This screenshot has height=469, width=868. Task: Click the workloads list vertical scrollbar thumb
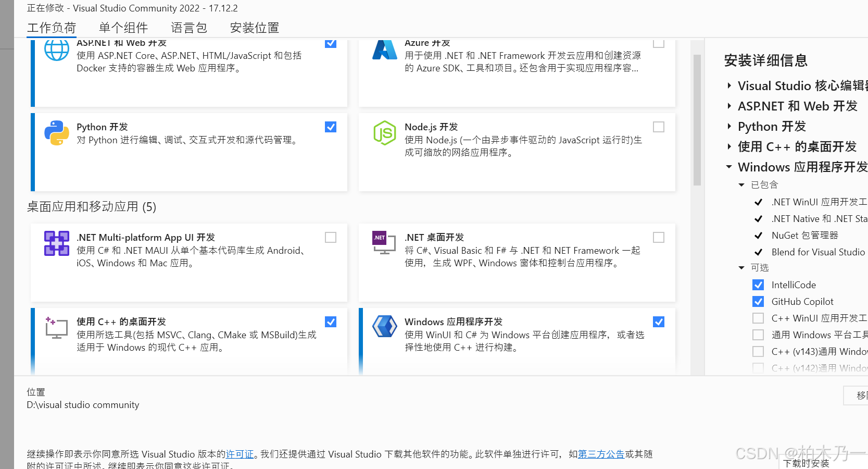pyautogui.click(x=697, y=120)
